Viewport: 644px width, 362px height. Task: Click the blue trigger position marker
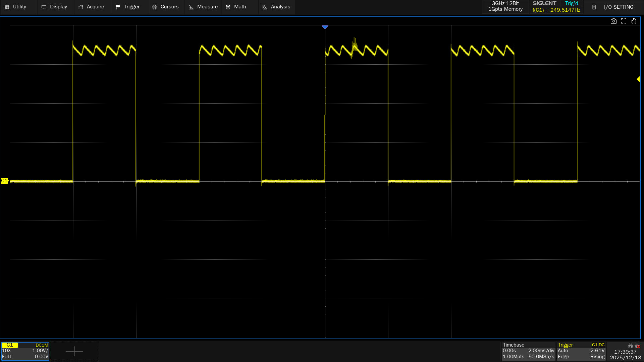325,27
